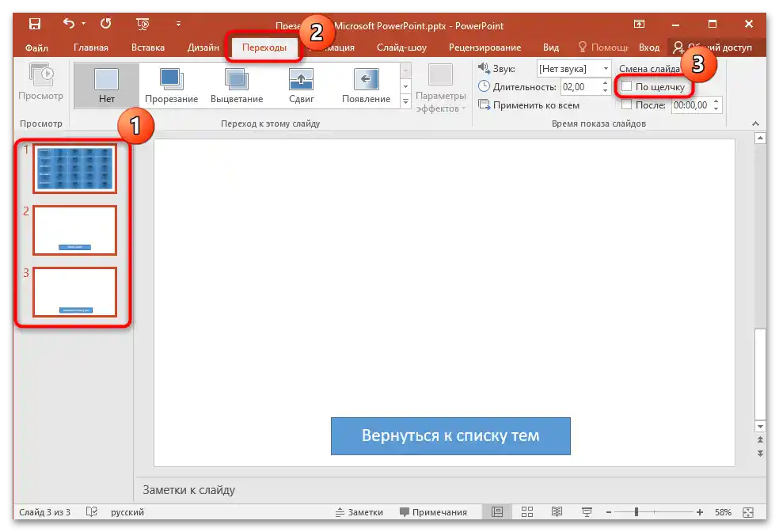779x532 pixels.
Task: Click the После time field
Action: 690,105
